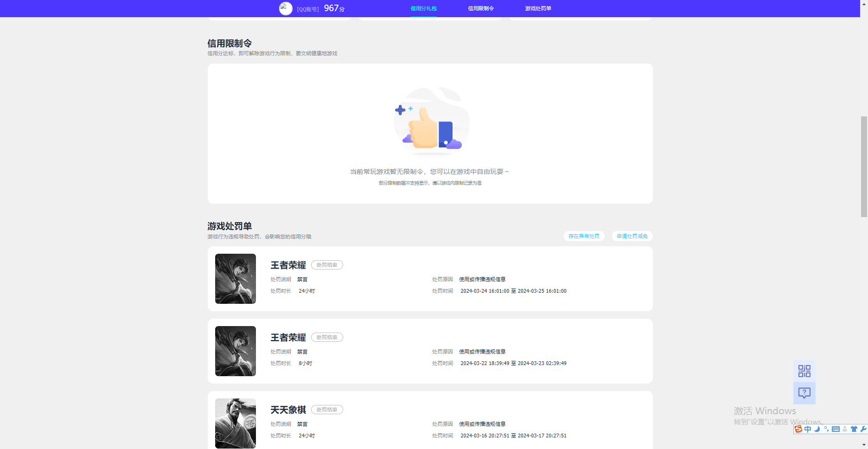
Task: Open the wrench toolbox icon in IME bar
Action: point(863,429)
